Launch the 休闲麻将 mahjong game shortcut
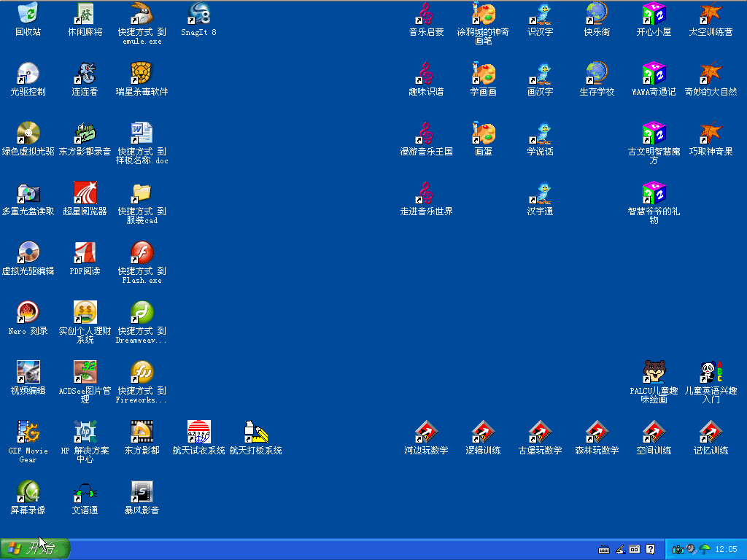 coord(85,14)
